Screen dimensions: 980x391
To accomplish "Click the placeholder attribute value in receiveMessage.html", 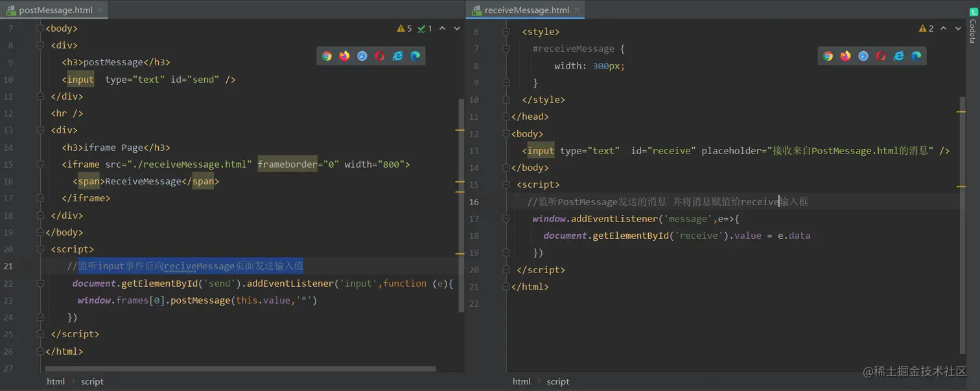I will click(850, 151).
